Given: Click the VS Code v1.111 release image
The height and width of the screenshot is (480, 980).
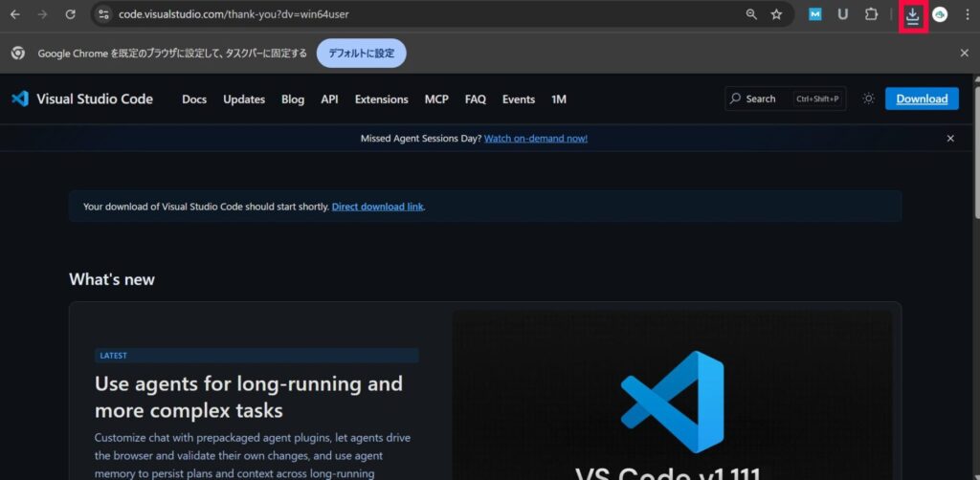Looking at the screenshot, I should tap(673, 396).
